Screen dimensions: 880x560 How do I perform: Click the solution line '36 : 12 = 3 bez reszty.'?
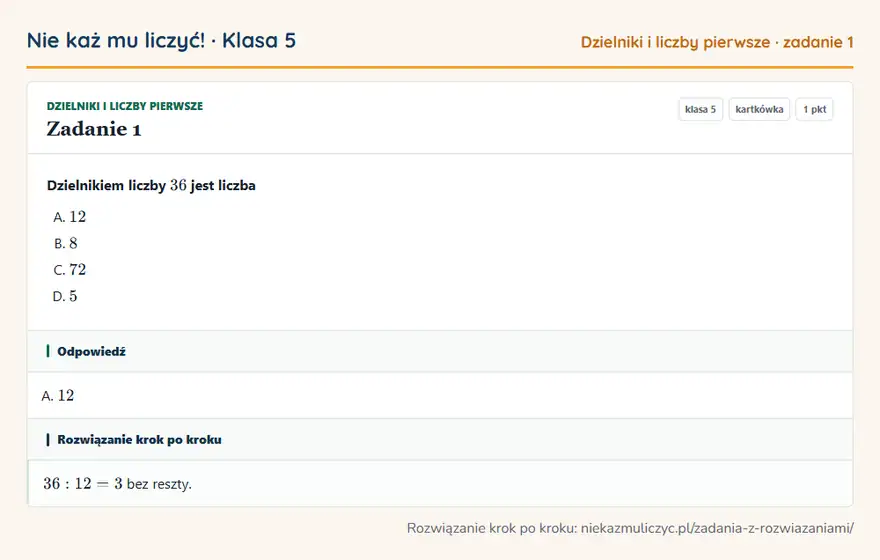pos(117,484)
